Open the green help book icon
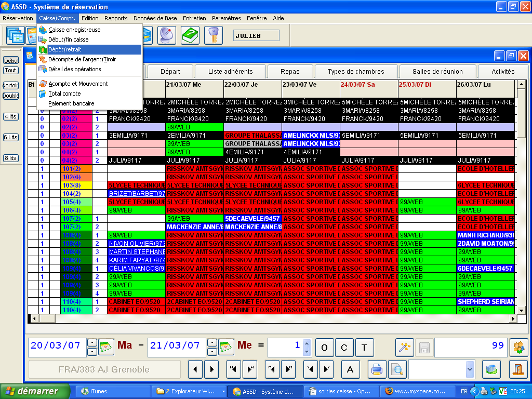Screen dimensions: 532x399 click(x=190, y=35)
